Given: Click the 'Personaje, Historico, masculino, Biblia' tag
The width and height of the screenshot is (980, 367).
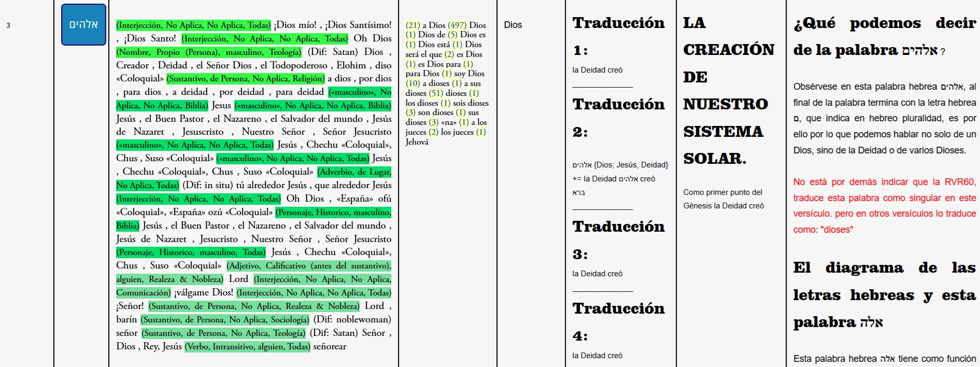Looking at the screenshot, I should coord(333,213).
